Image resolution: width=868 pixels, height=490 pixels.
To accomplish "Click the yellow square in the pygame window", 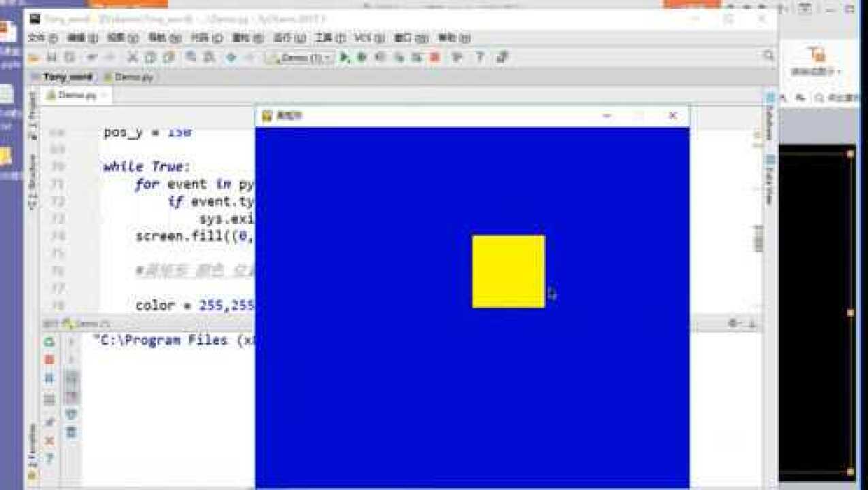I will (509, 272).
